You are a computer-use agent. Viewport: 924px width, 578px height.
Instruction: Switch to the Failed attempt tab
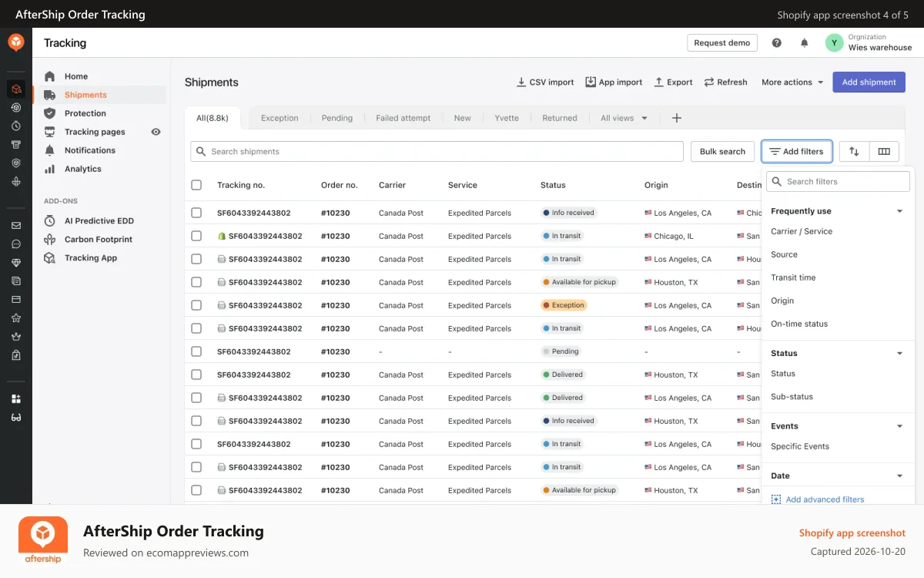click(403, 118)
